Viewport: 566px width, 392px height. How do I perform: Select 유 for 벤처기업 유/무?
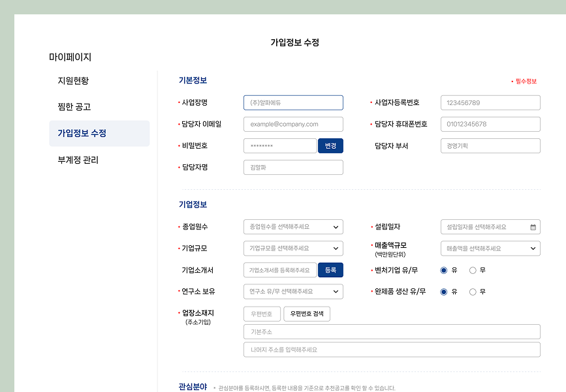(x=444, y=270)
